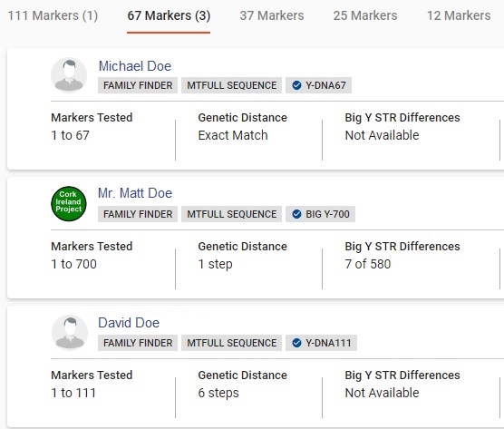The height and width of the screenshot is (429, 504).
Task: Open David Doe's profile avatar
Action: tap(70, 333)
